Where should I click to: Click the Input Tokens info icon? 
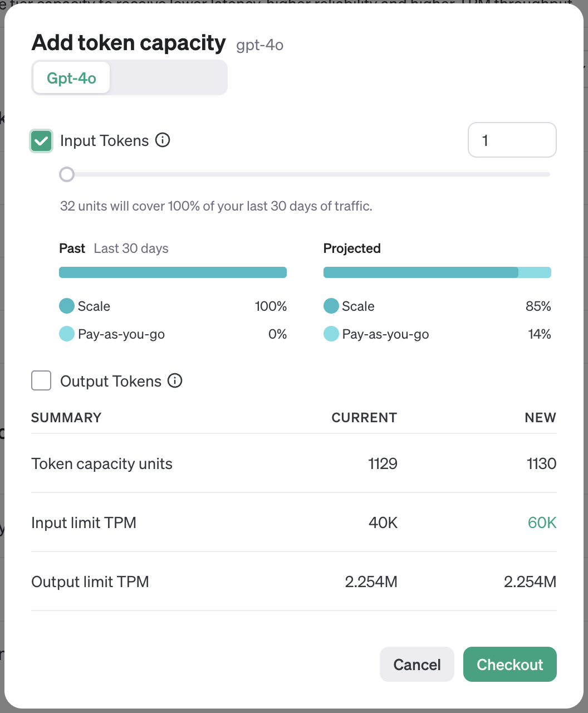(163, 140)
